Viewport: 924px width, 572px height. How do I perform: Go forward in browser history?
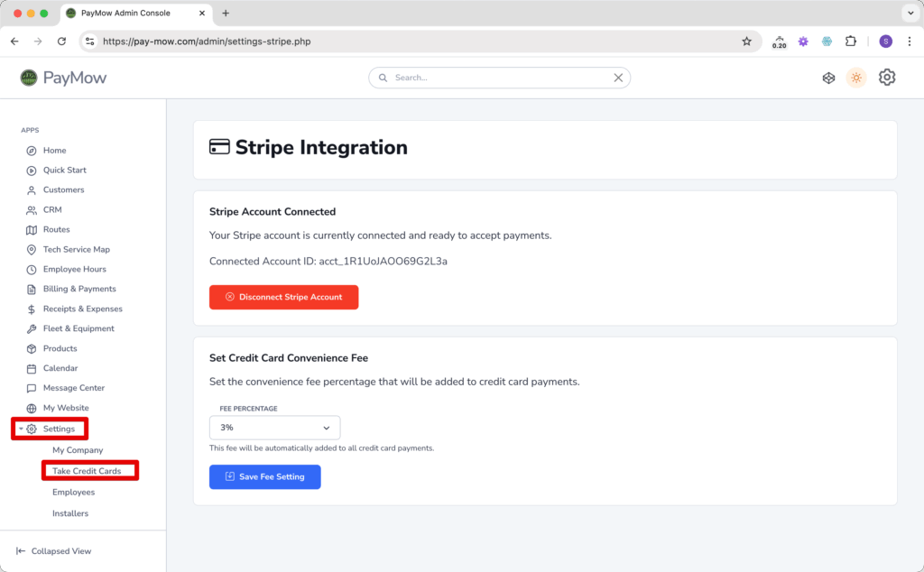[x=38, y=42]
